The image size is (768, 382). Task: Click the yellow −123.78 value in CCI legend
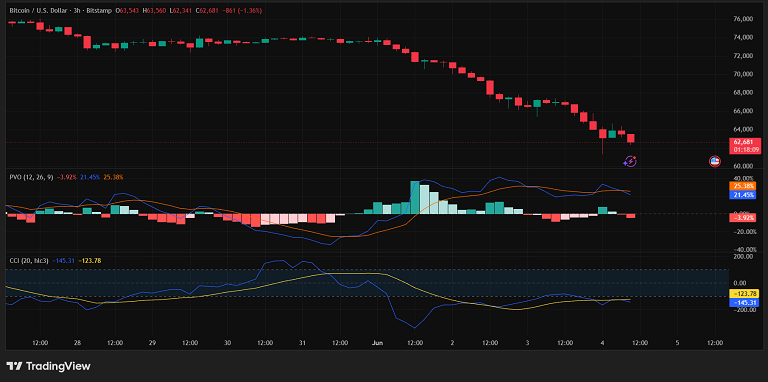click(x=90, y=261)
